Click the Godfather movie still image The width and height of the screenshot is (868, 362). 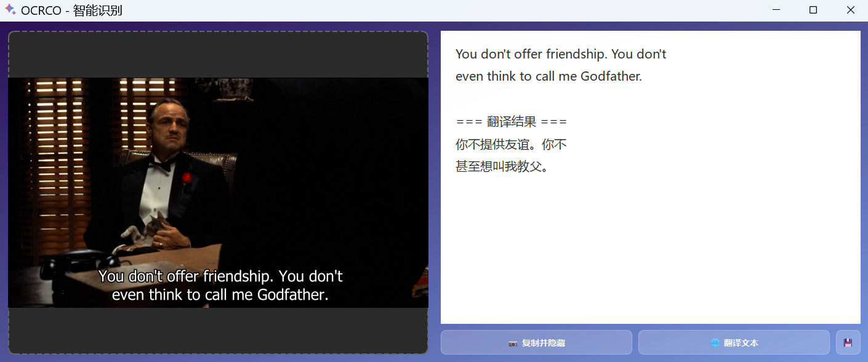point(218,192)
